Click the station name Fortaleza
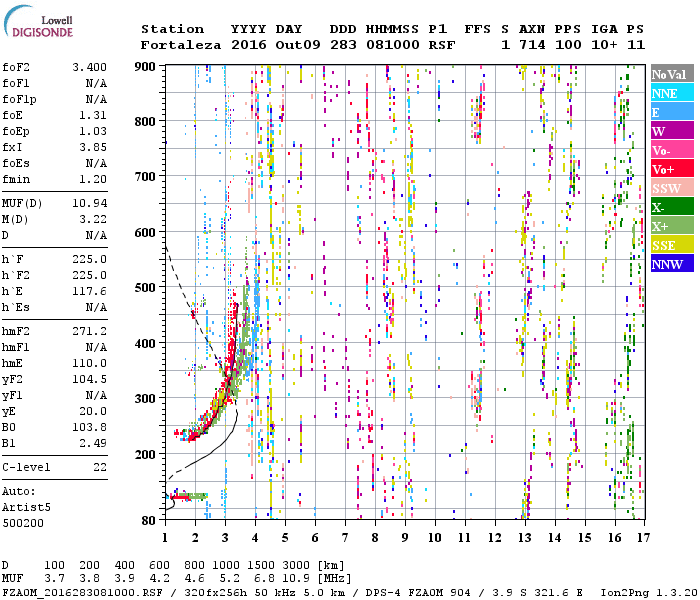The width and height of the screenshot is (700, 600). (x=181, y=45)
